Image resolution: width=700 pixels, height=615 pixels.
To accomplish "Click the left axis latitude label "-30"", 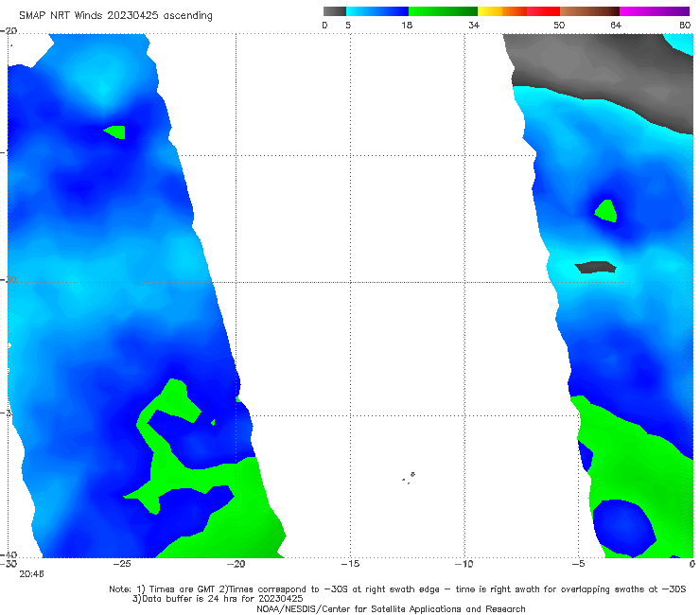I will click(9, 279).
